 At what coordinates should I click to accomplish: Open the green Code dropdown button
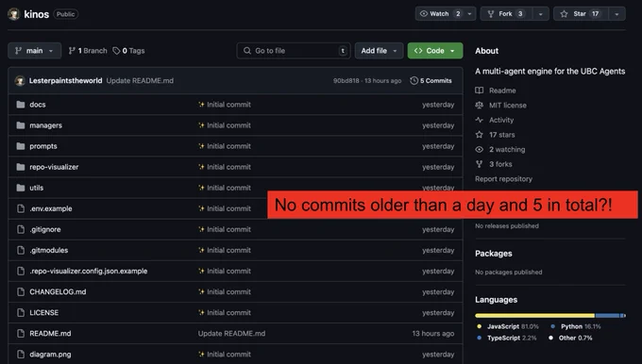(x=435, y=51)
